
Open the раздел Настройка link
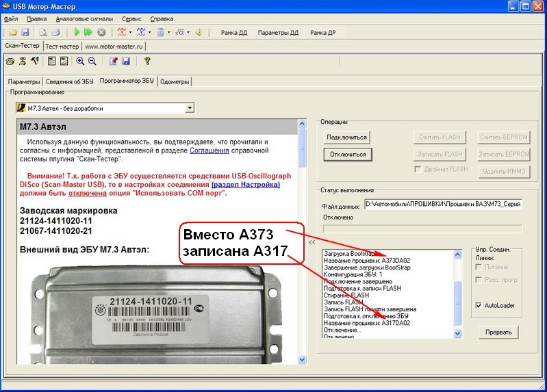(245, 185)
